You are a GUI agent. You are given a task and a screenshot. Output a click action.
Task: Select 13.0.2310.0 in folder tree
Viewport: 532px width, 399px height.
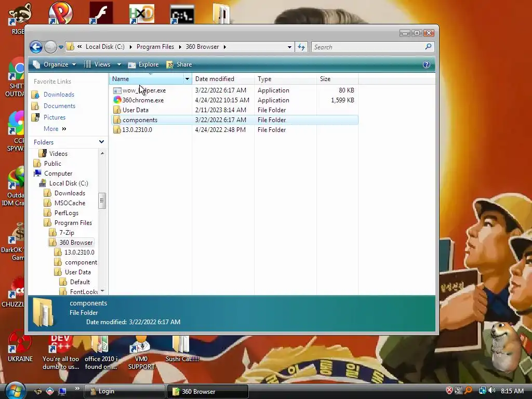click(79, 252)
